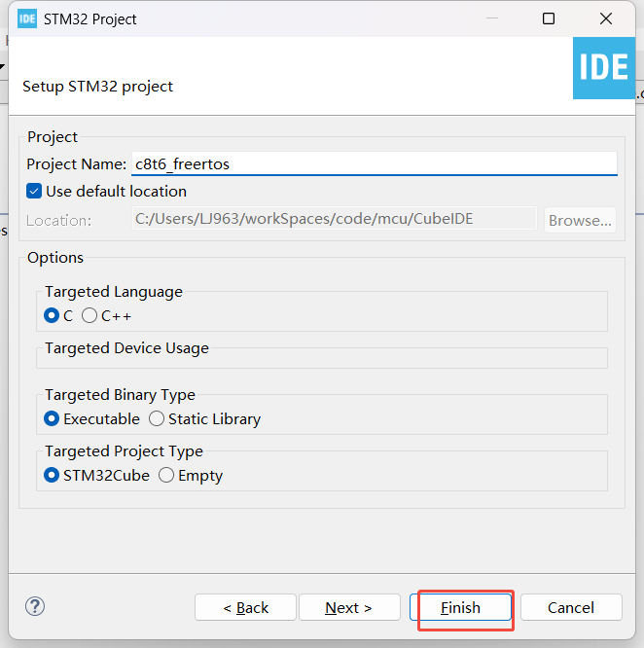Switch binary type to Static Library
This screenshot has width=644, height=648.
[157, 419]
